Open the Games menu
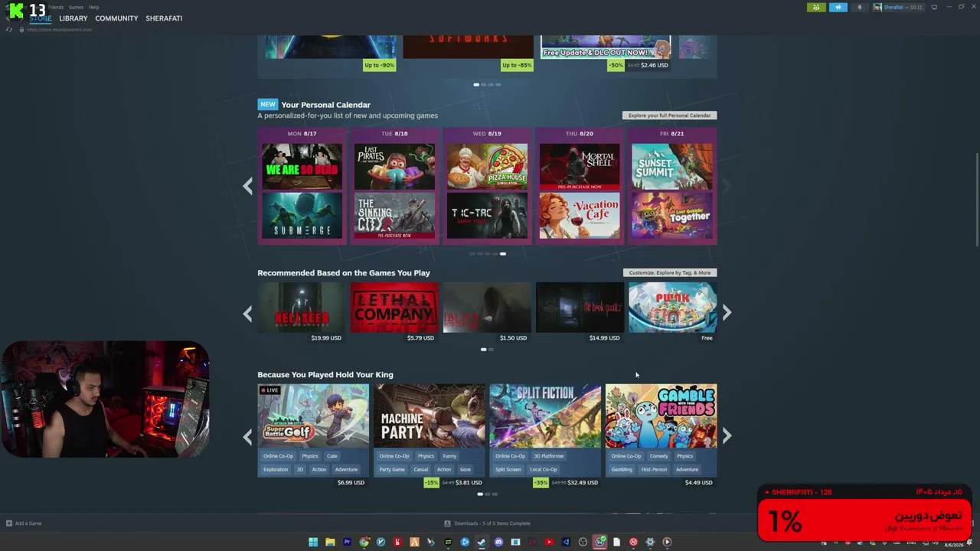The height and width of the screenshot is (551, 980). (x=76, y=7)
